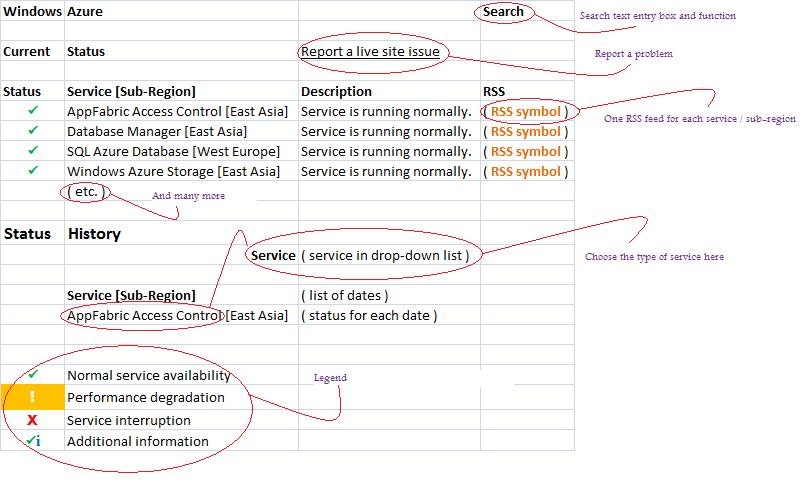Open the Report a live site issue link

point(370,52)
